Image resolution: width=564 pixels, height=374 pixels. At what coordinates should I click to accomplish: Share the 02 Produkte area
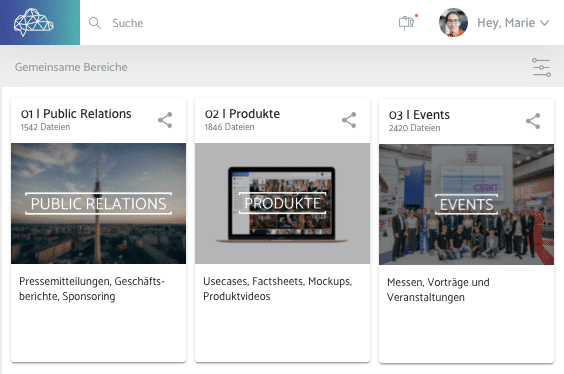(x=349, y=120)
